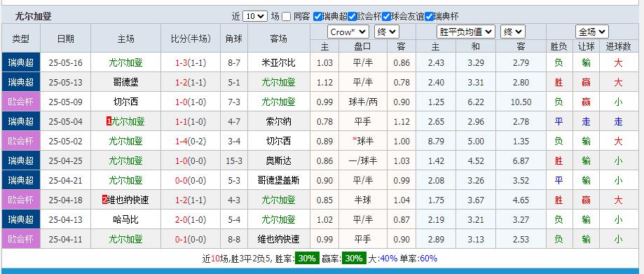Click the green 30% 胜率 badge

coord(306,259)
